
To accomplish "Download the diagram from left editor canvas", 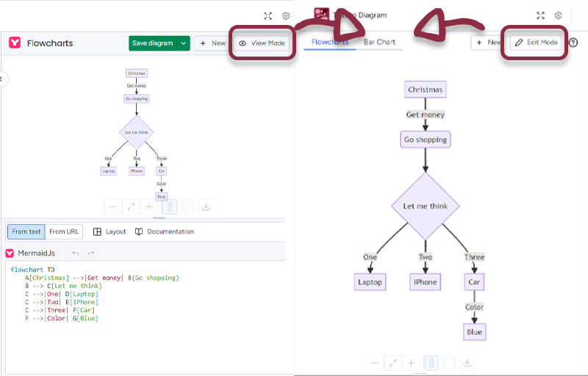I will coord(207,207).
